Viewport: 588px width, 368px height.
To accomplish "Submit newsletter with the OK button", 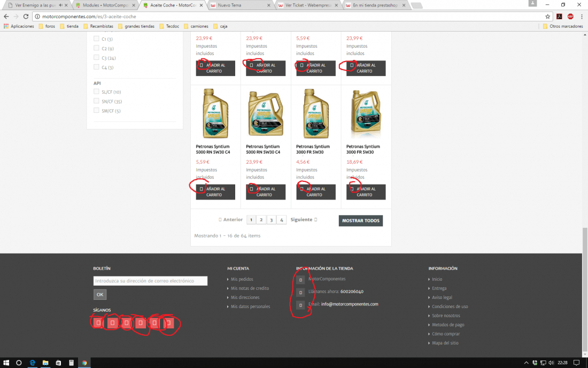I will (x=100, y=295).
